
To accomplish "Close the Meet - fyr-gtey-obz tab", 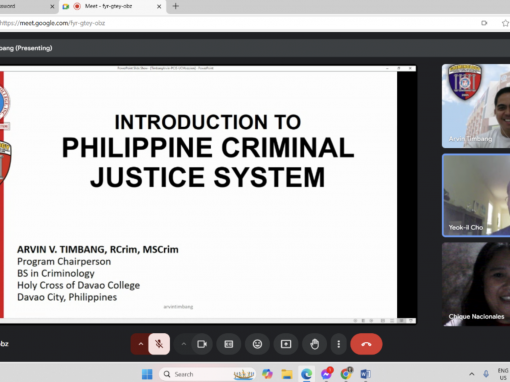I will [159, 6].
